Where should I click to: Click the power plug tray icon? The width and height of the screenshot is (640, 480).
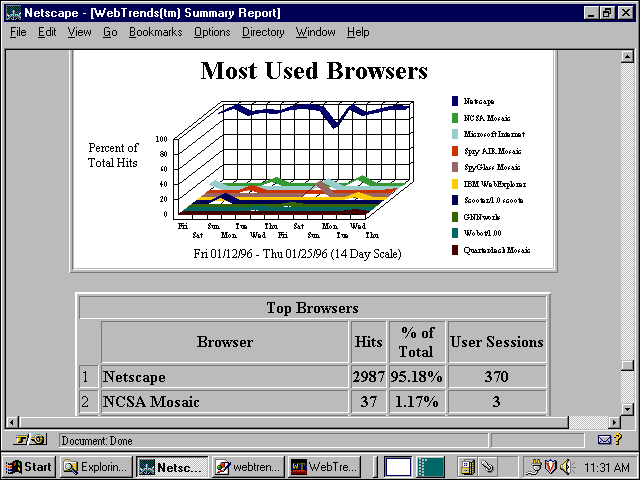click(534, 467)
